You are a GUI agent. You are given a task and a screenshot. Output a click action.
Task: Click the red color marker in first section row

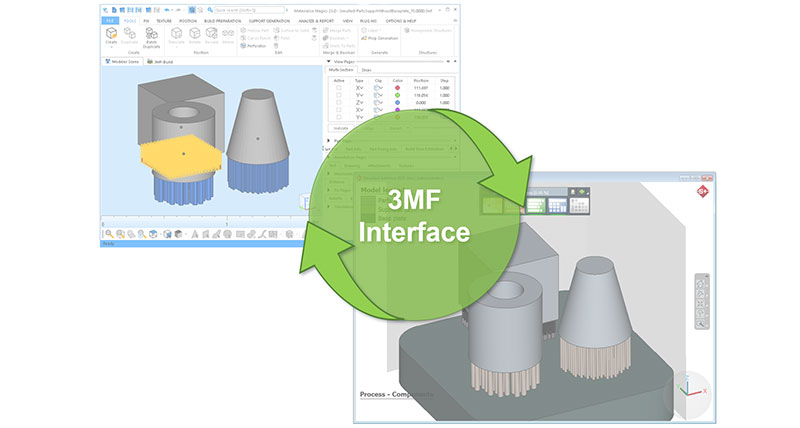tap(397, 88)
